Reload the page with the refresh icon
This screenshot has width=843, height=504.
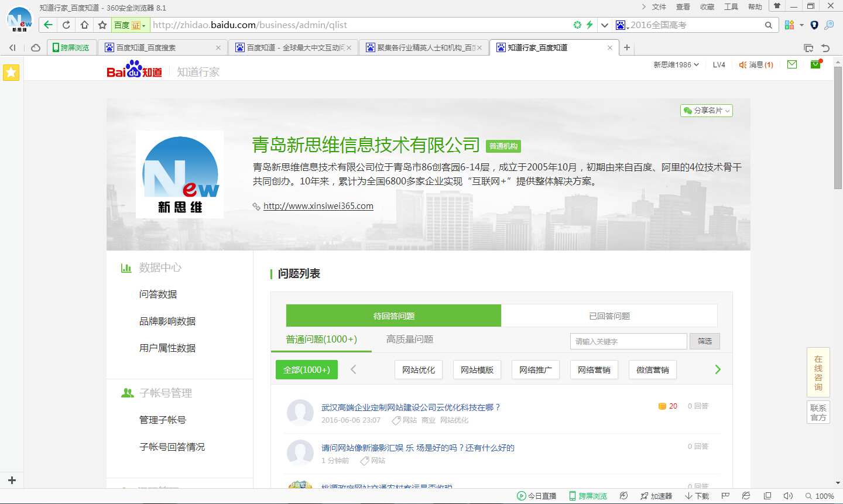click(x=66, y=25)
